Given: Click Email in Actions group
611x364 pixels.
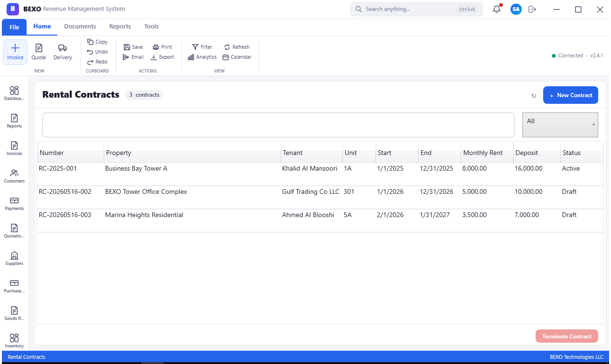Looking at the screenshot, I should pyautogui.click(x=133, y=57).
